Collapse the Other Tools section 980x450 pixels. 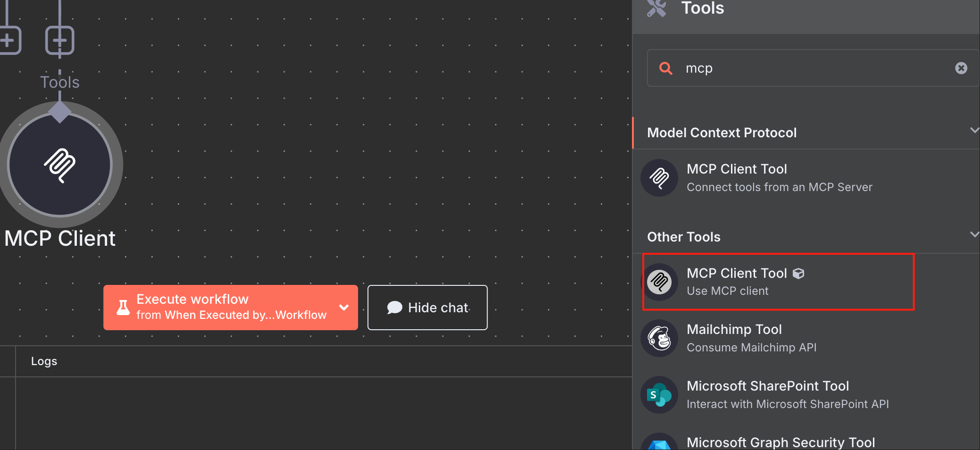[x=974, y=234]
